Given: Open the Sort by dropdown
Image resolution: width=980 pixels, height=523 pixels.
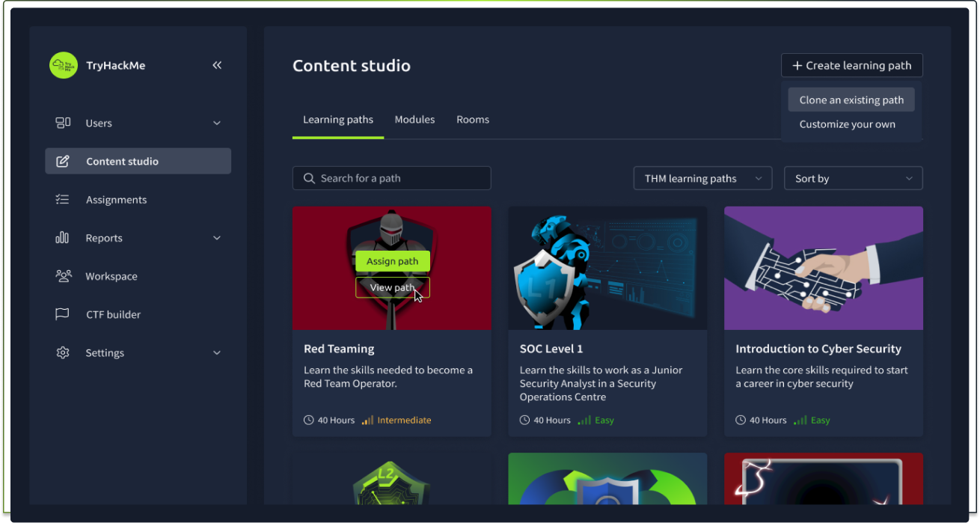Looking at the screenshot, I should tap(853, 178).
